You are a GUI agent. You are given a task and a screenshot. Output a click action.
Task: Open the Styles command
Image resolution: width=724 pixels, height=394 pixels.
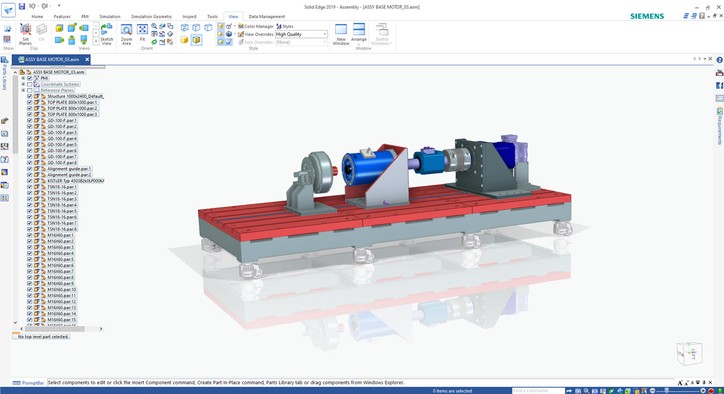[285, 26]
